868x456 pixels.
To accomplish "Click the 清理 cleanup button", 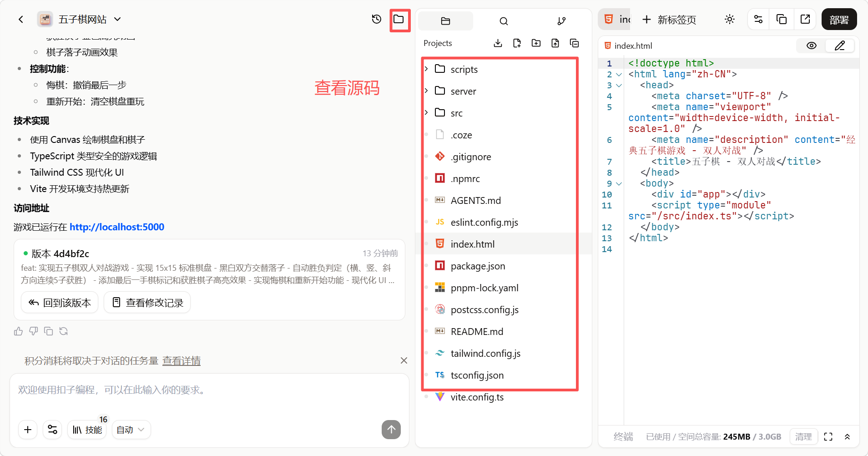I will click(803, 436).
